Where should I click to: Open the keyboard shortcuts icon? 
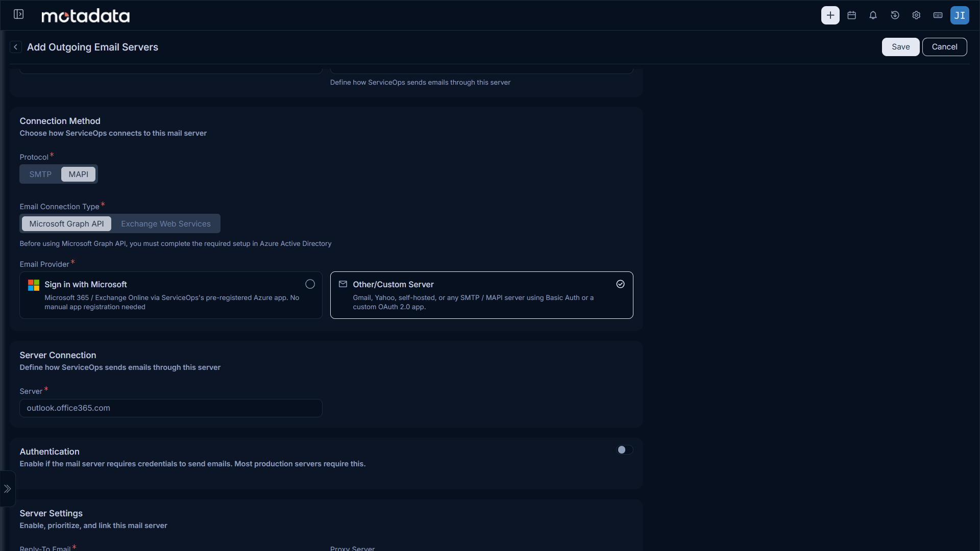[938, 15]
